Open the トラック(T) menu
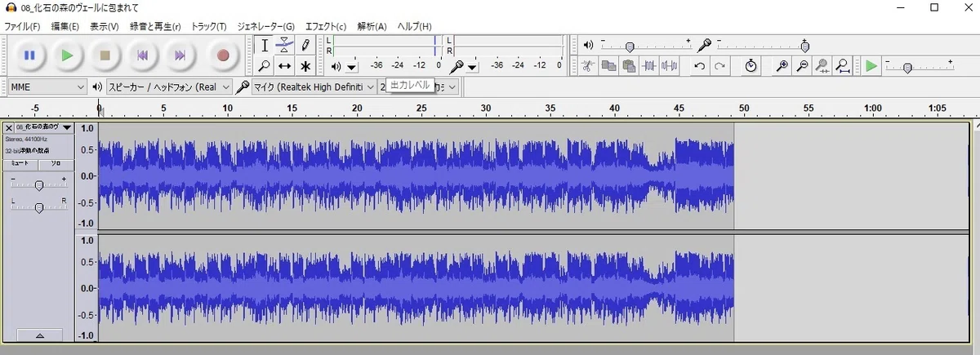 [x=209, y=26]
